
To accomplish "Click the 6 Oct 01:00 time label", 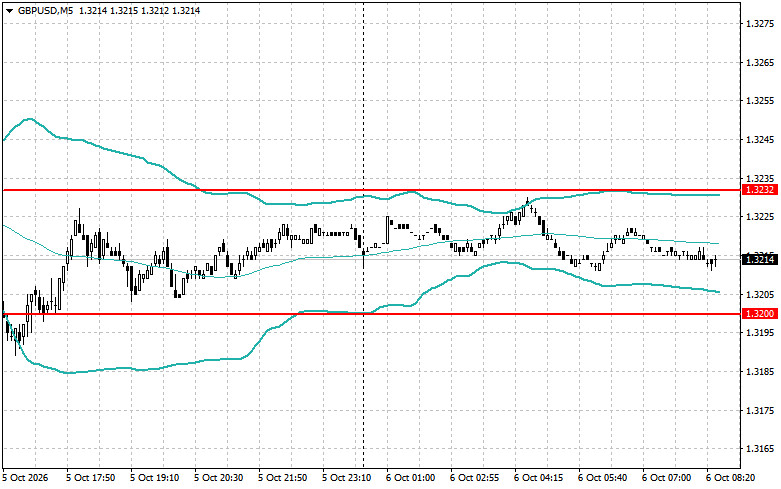I will click(x=410, y=478).
